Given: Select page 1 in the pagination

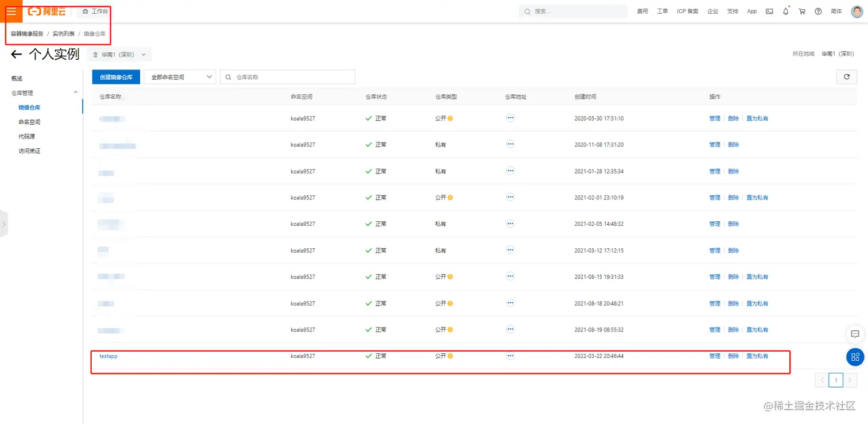Looking at the screenshot, I should tap(836, 380).
